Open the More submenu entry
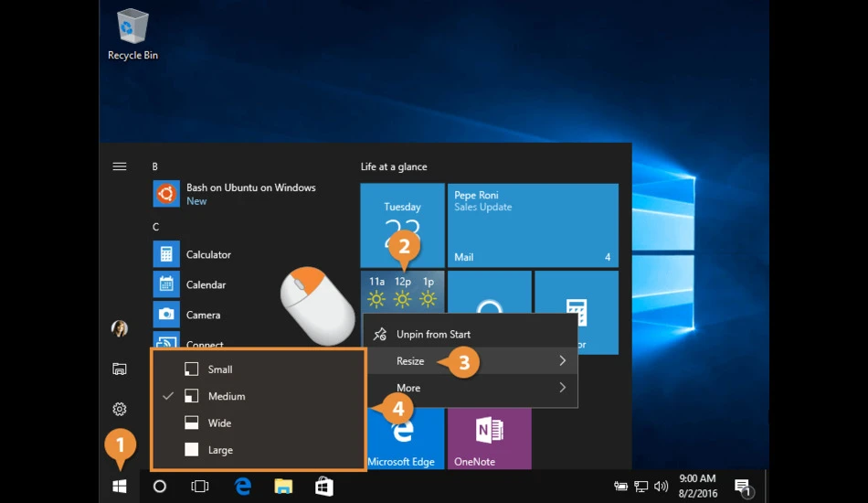 [x=471, y=388]
